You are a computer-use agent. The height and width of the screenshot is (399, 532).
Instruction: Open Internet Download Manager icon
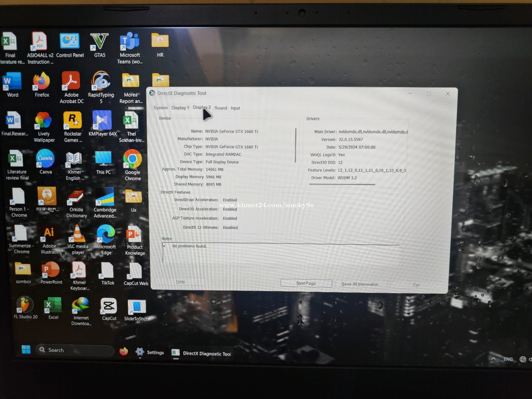[x=81, y=311]
